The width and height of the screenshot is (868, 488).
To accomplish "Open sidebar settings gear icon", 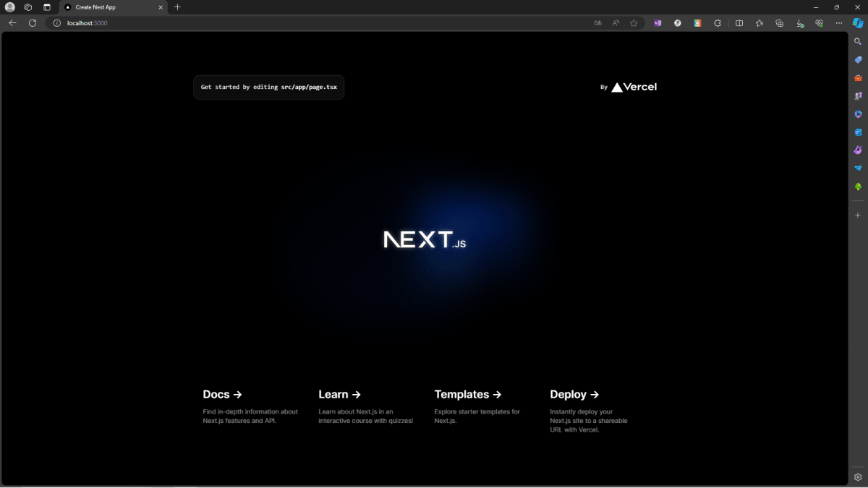I will tap(858, 477).
